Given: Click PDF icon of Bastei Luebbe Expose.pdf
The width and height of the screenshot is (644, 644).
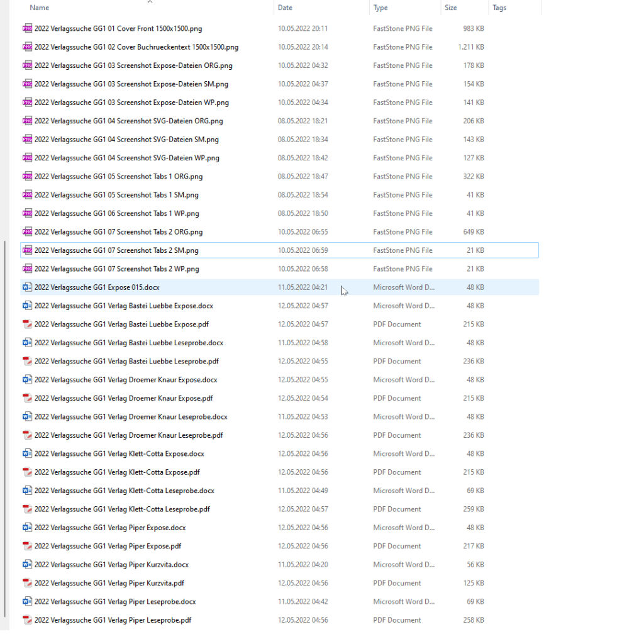Looking at the screenshot, I should [27, 325].
